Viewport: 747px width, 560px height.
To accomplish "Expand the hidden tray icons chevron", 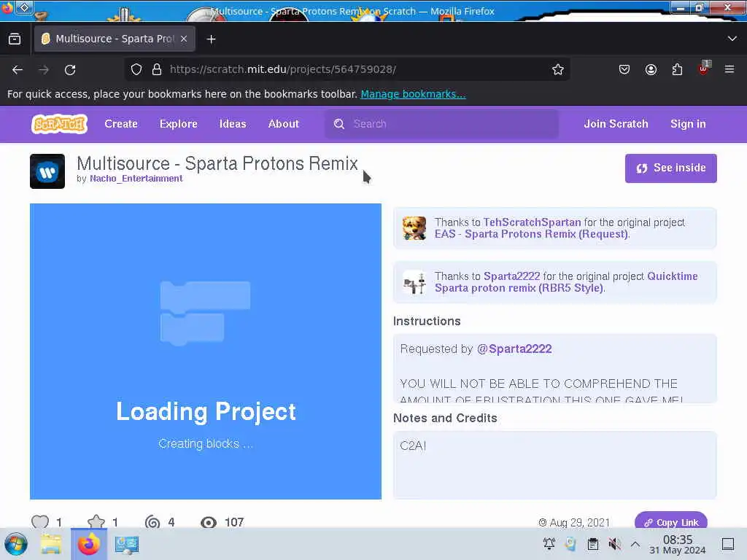I will point(635,544).
